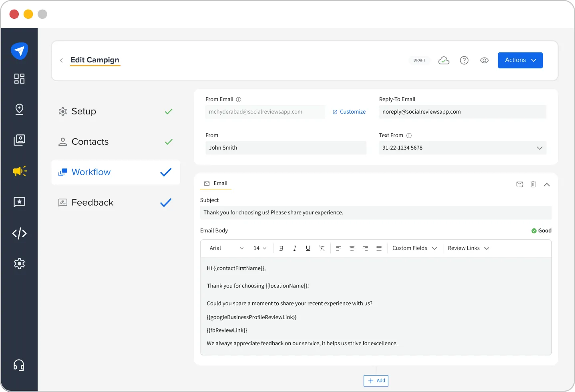Open the reviews icon in the sidebar
Screen dimensions: 575x392
[x=19, y=202]
